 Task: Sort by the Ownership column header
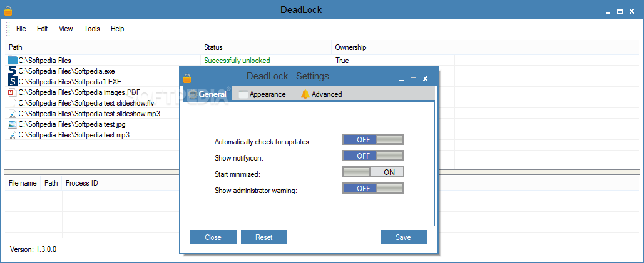click(x=392, y=47)
